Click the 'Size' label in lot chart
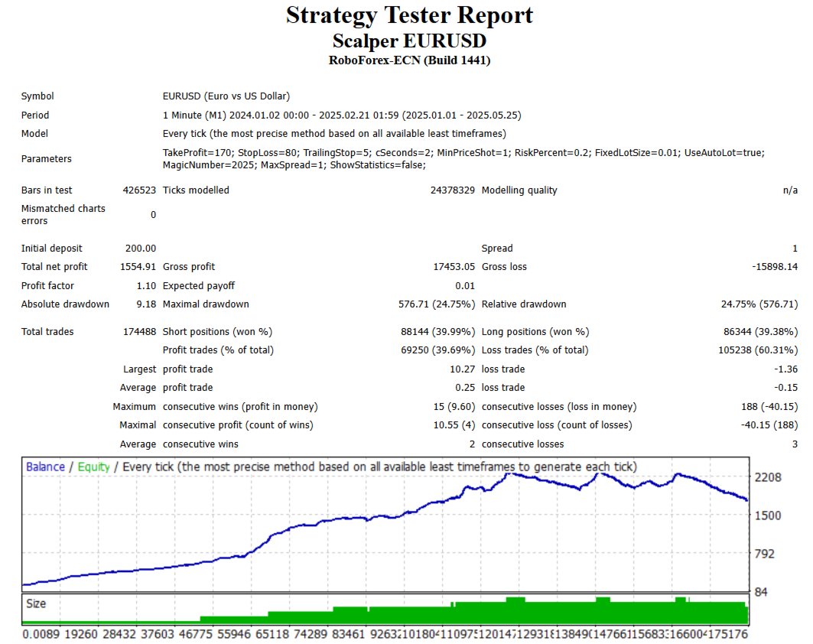 tap(36, 603)
